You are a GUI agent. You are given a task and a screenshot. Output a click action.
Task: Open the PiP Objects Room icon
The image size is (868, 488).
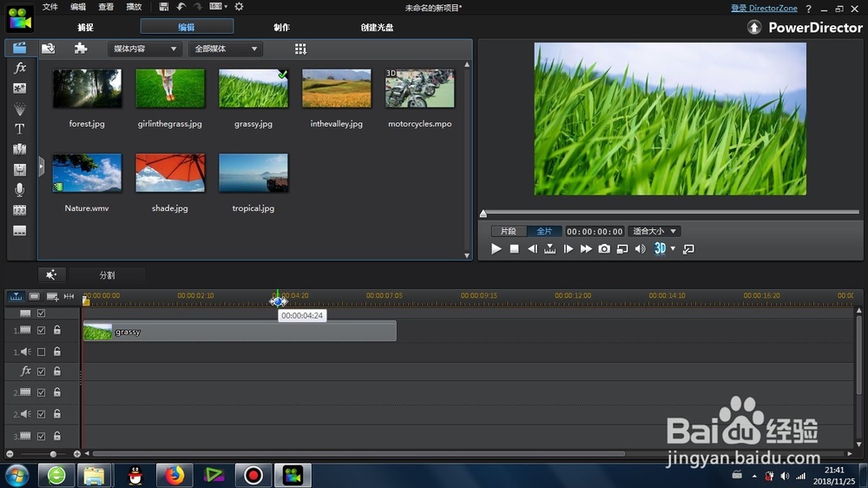pyautogui.click(x=19, y=88)
